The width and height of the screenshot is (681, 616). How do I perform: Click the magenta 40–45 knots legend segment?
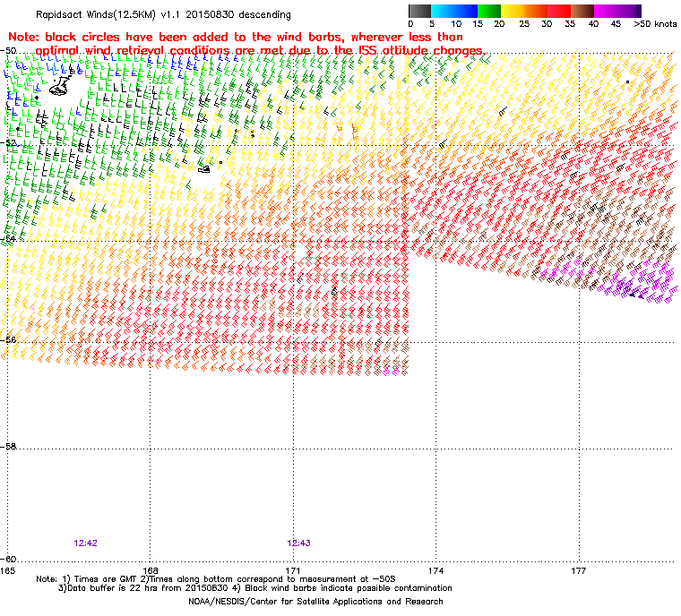pyautogui.click(x=606, y=11)
